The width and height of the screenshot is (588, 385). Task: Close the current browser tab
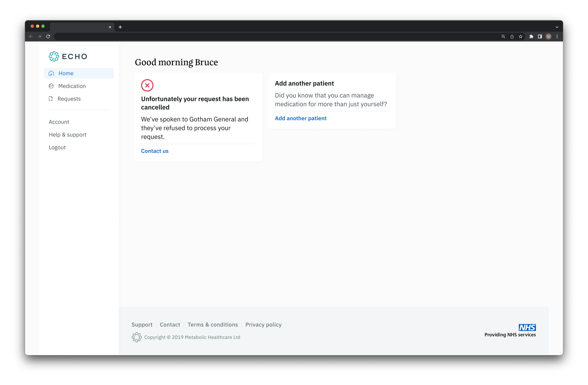pos(110,27)
